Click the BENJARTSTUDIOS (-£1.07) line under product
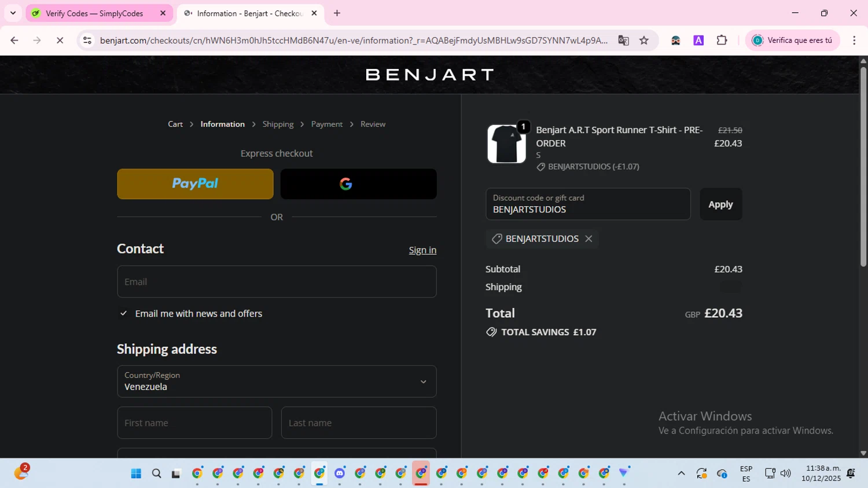The image size is (868, 488). tap(588, 167)
